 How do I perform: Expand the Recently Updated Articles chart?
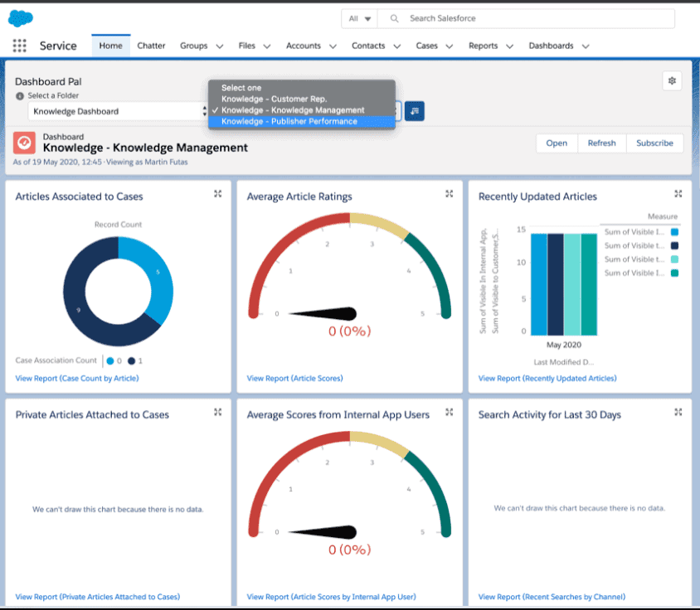click(x=678, y=194)
